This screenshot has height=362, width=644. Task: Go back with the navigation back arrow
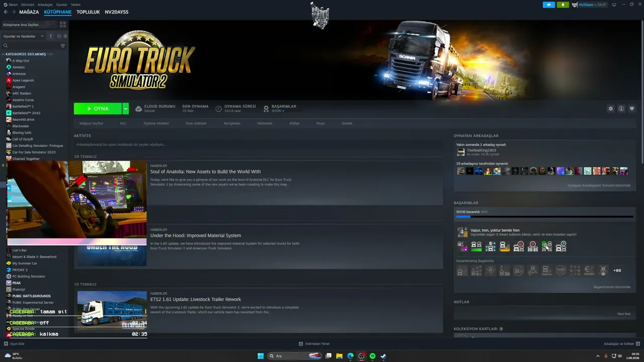[x=6, y=12]
